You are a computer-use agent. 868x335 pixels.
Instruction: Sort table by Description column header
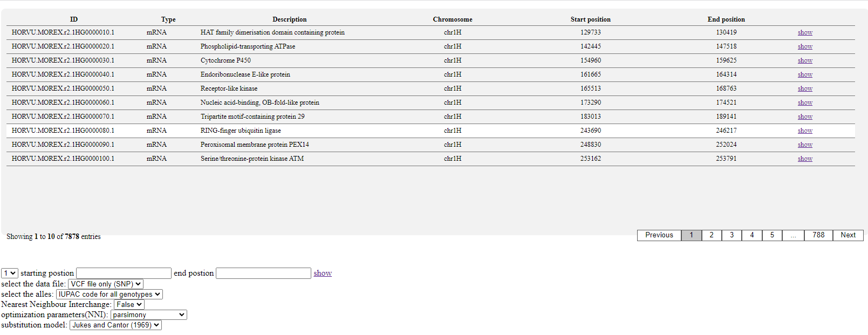(290, 19)
